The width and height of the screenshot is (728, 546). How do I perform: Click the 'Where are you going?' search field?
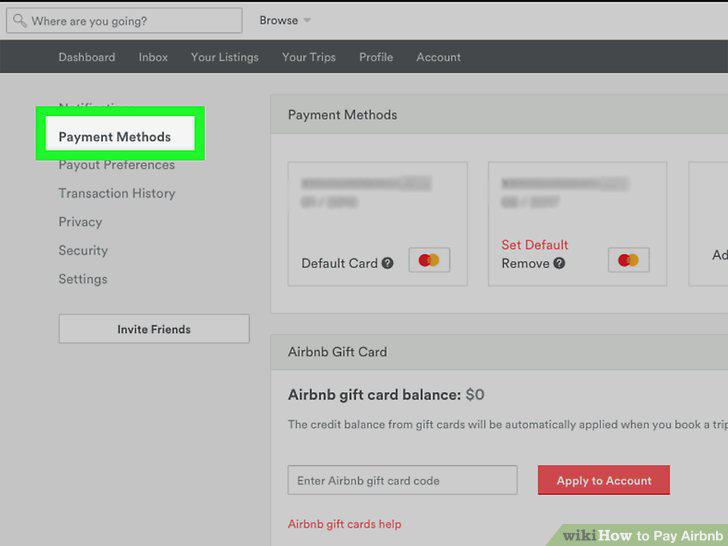click(x=124, y=21)
